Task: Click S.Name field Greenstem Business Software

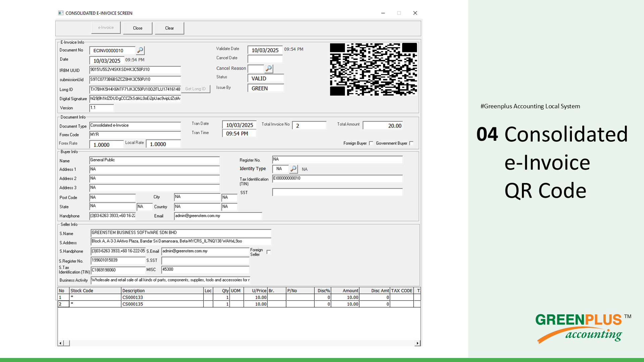Action: 181,233
